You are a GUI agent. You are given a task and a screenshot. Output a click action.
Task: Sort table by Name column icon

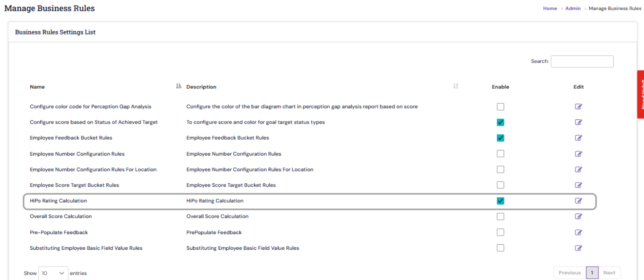[178, 86]
